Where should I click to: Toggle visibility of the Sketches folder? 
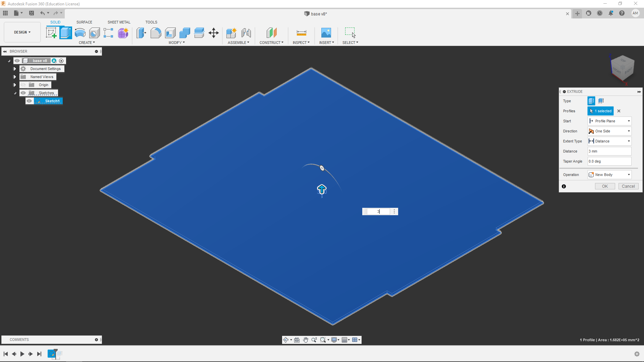point(23,93)
